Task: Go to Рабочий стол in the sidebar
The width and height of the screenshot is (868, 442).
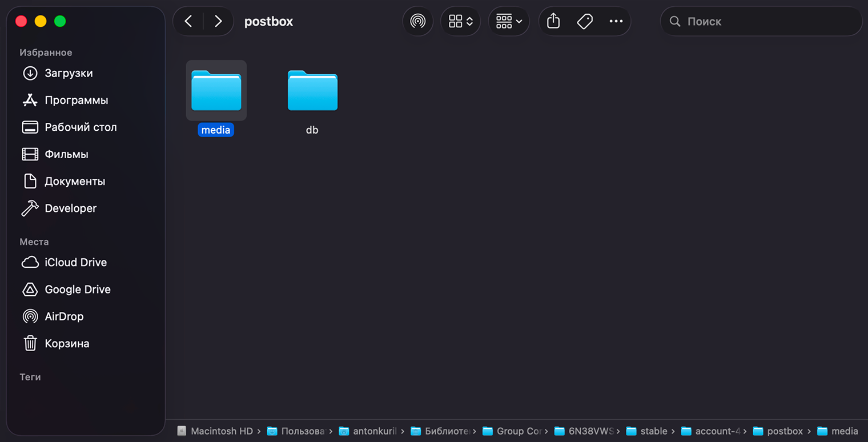Action: 81,127
